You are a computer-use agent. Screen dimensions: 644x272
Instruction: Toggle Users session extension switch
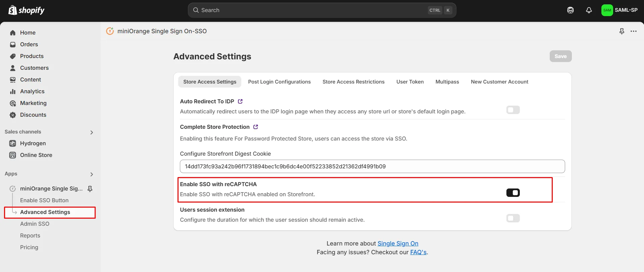click(x=513, y=218)
